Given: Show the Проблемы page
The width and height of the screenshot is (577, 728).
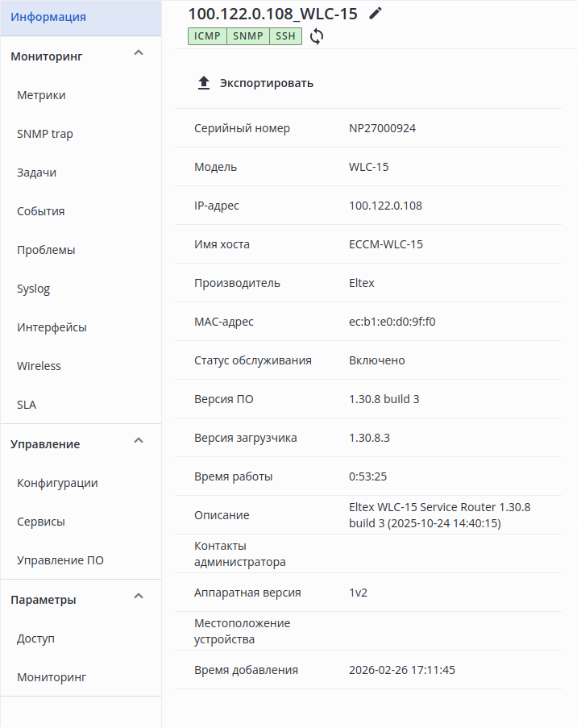Looking at the screenshot, I should 46,250.
